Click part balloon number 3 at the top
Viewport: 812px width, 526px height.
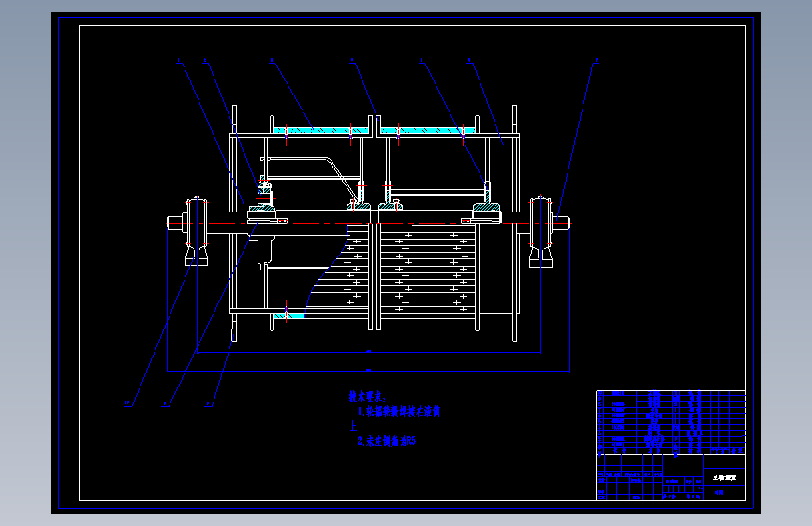[272, 61]
